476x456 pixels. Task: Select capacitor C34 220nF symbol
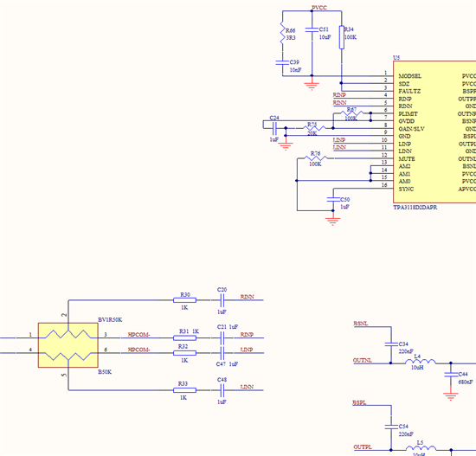click(x=391, y=344)
